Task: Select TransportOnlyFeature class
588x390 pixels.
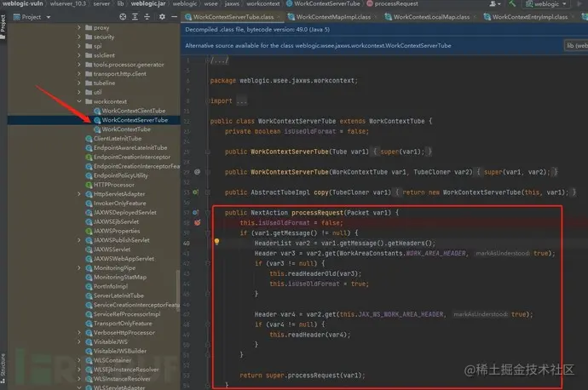Action: (123, 324)
